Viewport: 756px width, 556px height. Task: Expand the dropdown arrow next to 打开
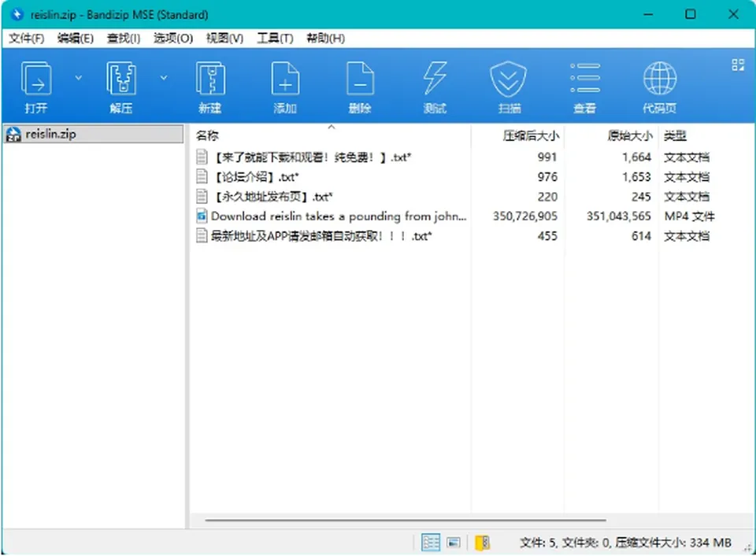click(x=79, y=77)
